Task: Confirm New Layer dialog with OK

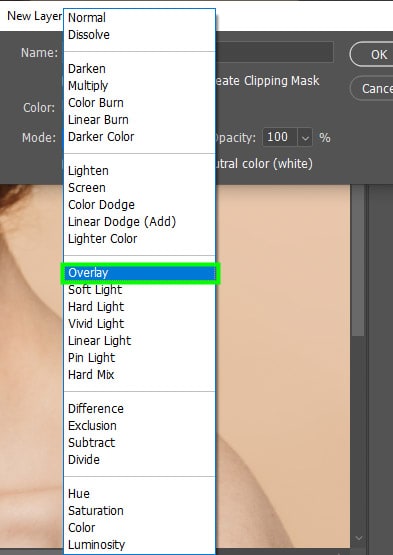Action: (372, 54)
